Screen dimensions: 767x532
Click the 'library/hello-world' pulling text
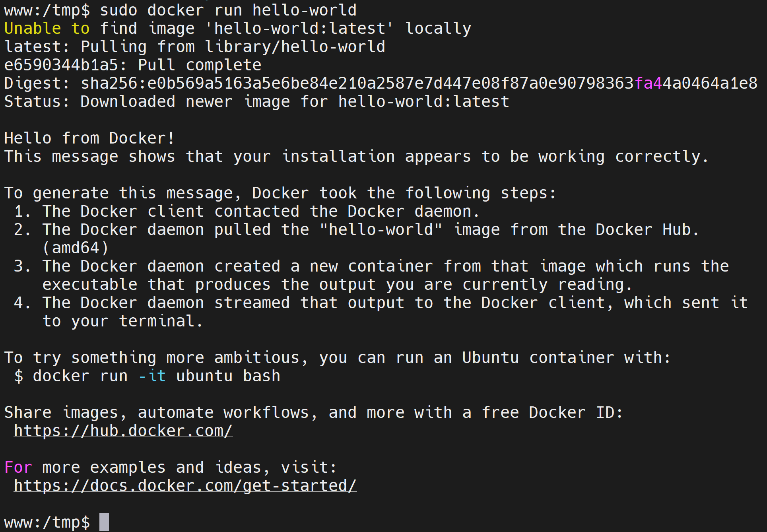coord(295,47)
